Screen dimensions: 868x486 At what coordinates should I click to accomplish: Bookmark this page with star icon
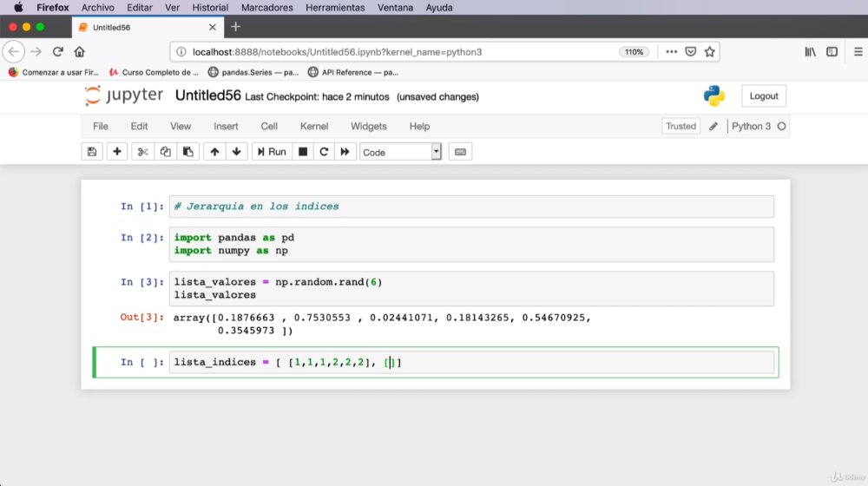coord(710,51)
